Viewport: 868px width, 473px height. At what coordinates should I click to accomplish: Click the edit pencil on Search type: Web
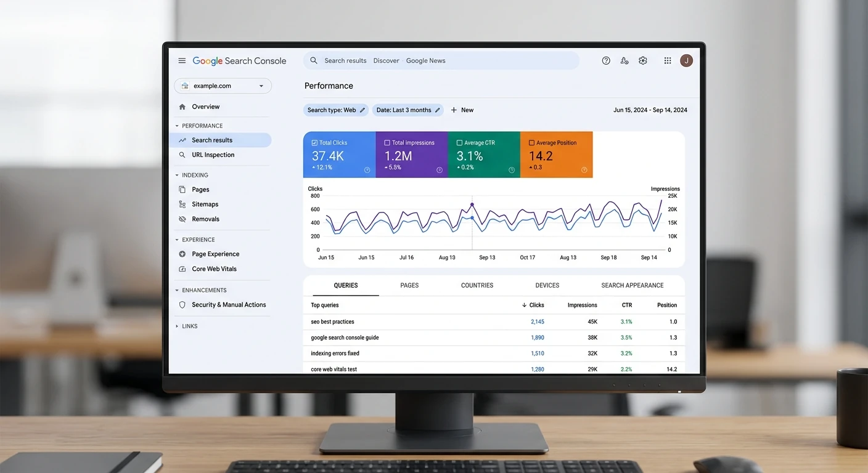(x=362, y=110)
